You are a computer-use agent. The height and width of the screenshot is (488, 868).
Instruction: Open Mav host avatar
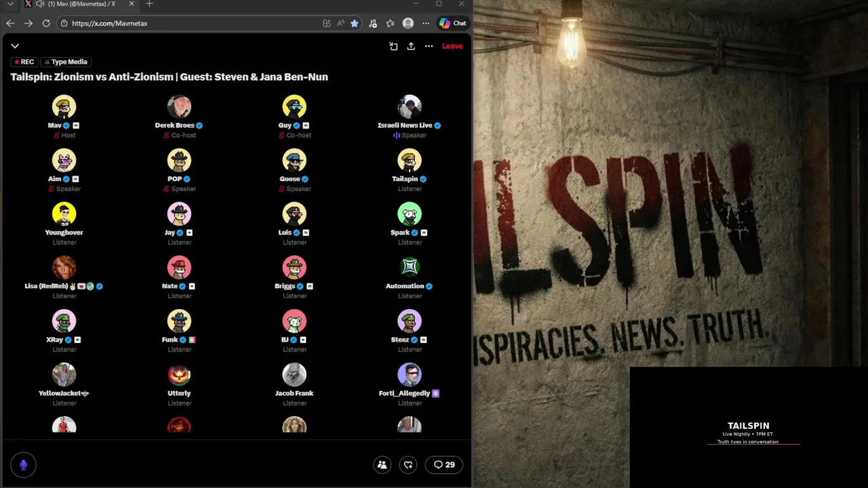(64, 107)
